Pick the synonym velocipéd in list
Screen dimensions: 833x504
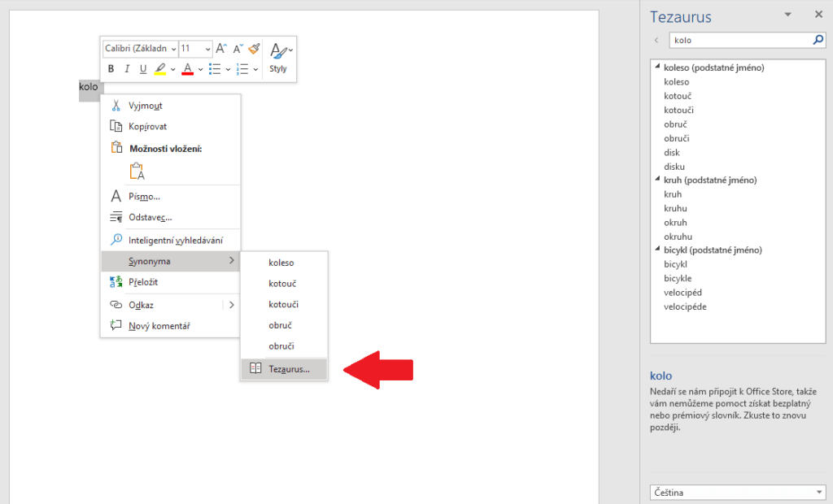(683, 293)
